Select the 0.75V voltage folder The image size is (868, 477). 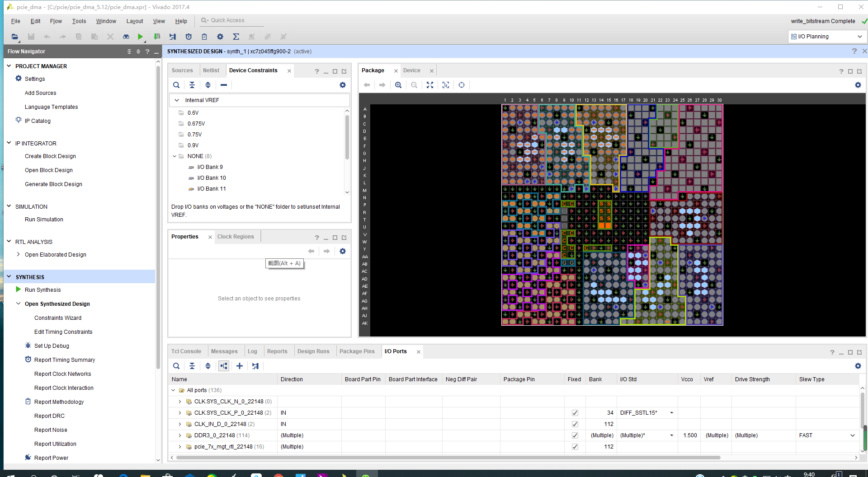click(195, 135)
